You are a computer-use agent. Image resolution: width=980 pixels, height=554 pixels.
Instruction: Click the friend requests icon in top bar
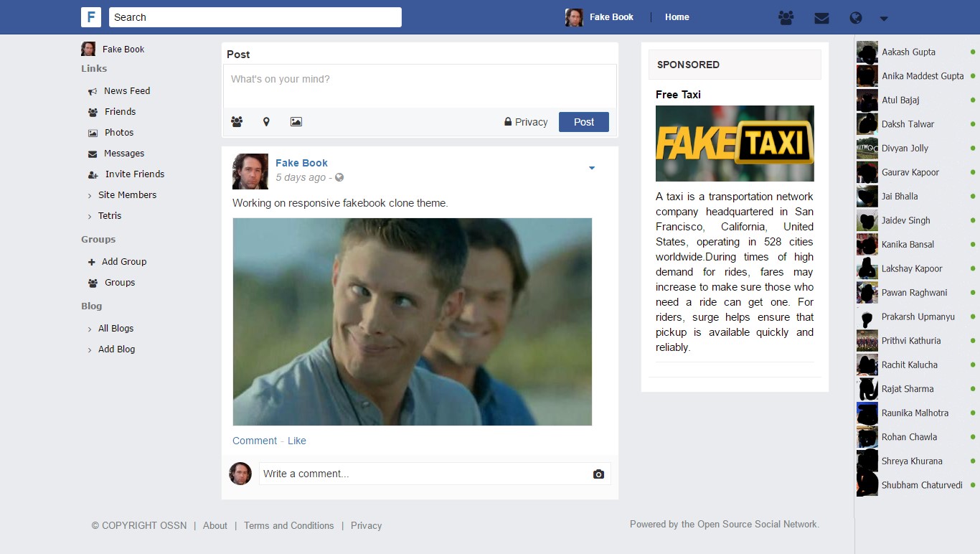pos(786,18)
